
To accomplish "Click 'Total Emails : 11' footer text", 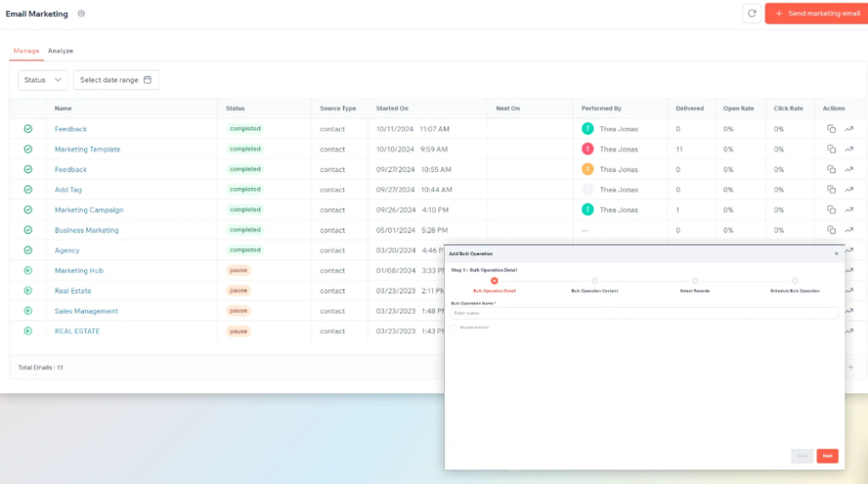I will pos(41,368).
